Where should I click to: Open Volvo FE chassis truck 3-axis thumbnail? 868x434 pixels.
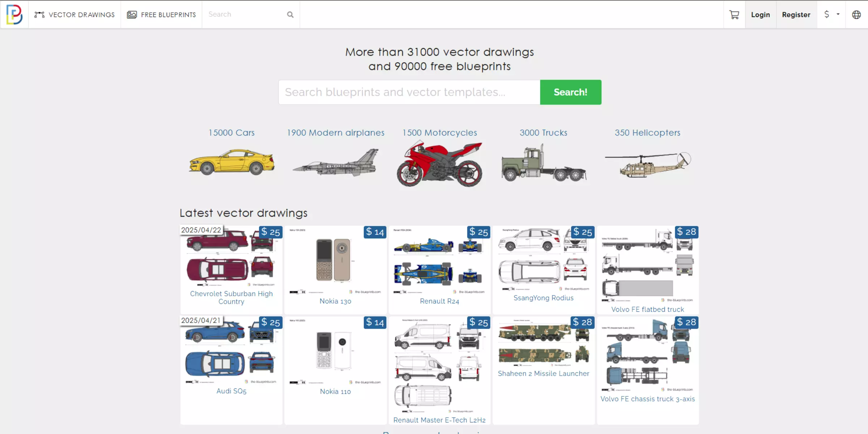648,354
